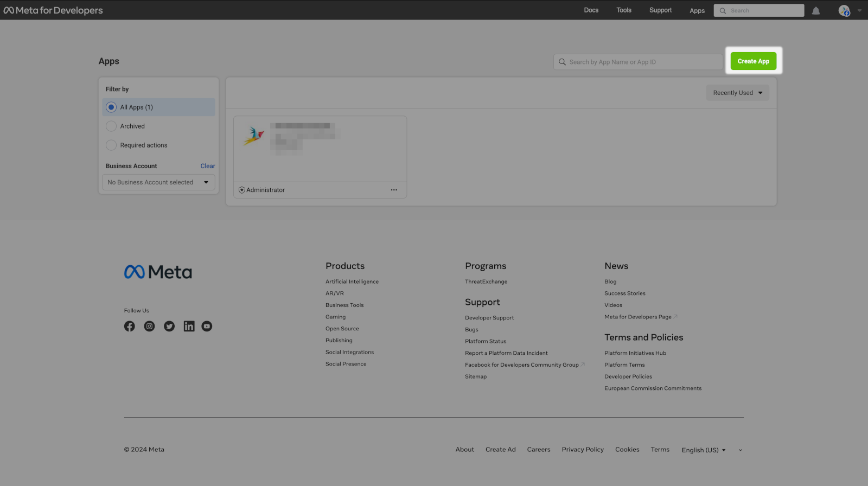Select the Archived filter radio button
The height and width of the screenshot is (486, 868).
coord(111,126)
